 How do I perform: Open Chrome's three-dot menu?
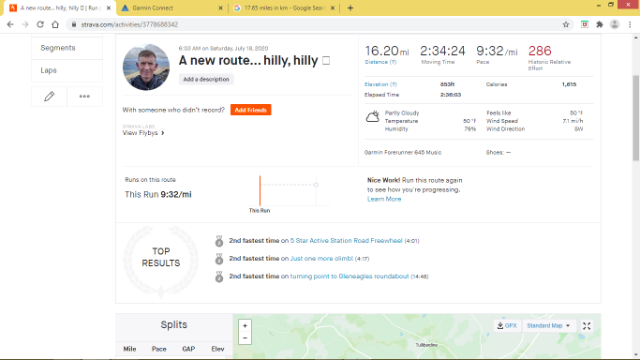point(630,24)
